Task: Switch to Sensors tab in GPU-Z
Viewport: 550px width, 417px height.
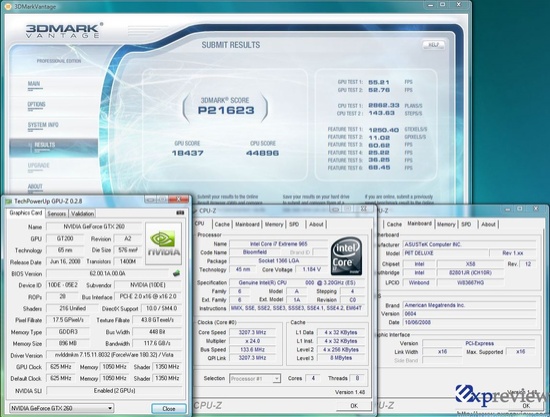Action: coord(56,214)
